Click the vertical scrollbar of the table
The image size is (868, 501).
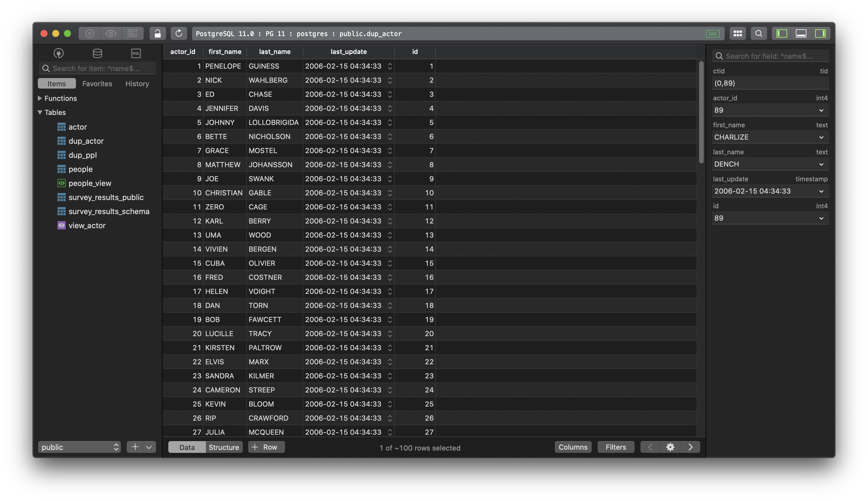coord(701,112)
